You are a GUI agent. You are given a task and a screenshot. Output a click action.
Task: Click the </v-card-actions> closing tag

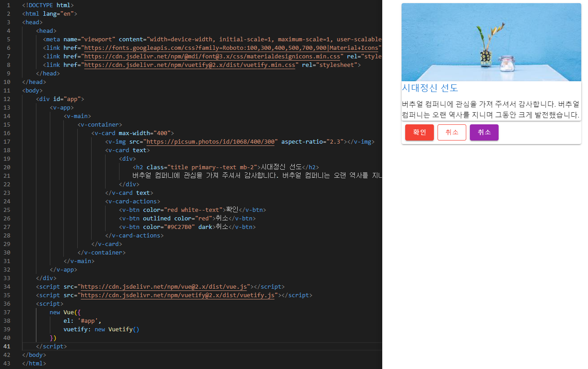click(134, 235)
